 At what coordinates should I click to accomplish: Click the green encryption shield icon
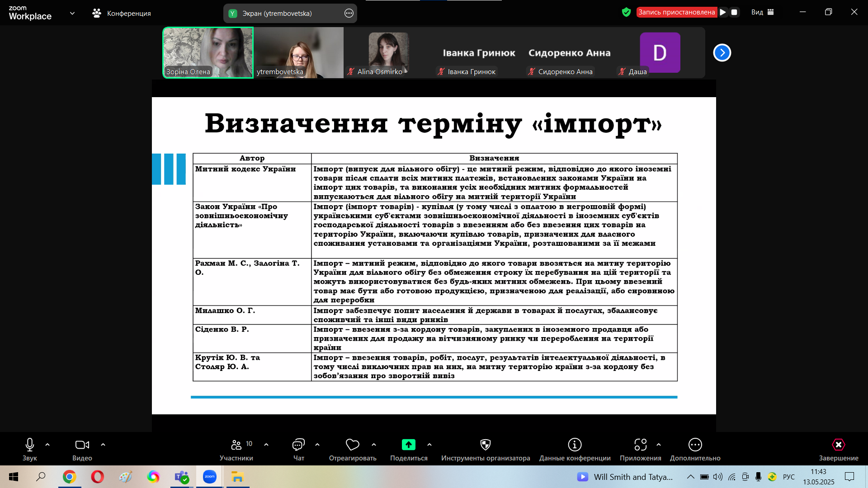(x=626, y=12)
